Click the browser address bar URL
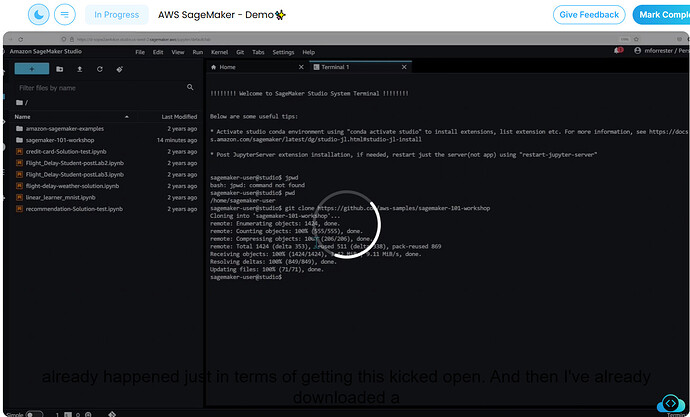This screenshot has height=417, width=690. point(143,39)
